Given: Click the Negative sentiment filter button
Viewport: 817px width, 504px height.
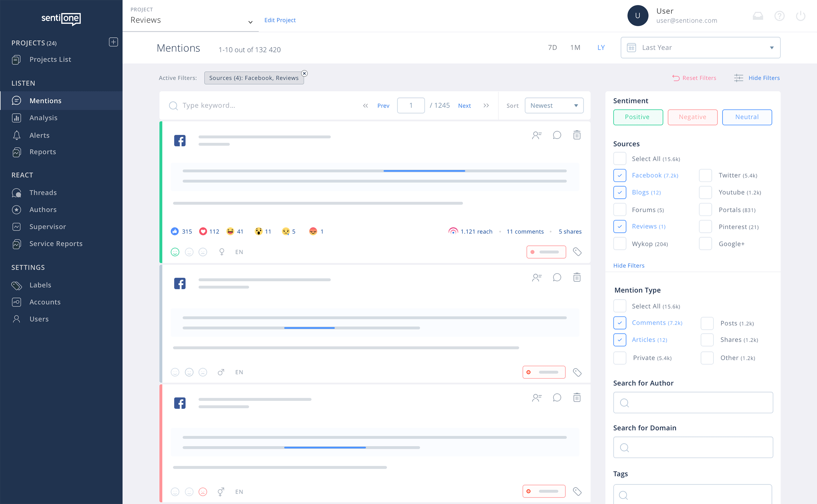Looking at the screenshot, I should tap(693, 117).
